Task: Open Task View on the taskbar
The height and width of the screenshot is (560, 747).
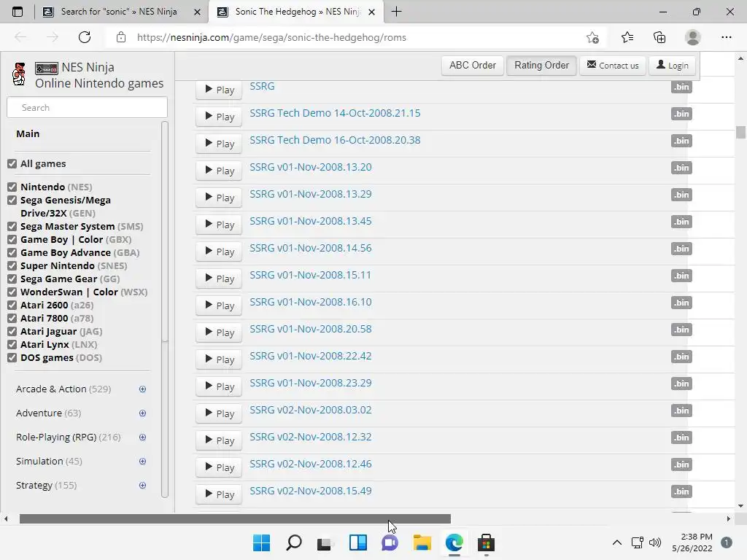Action: point(325,542)
